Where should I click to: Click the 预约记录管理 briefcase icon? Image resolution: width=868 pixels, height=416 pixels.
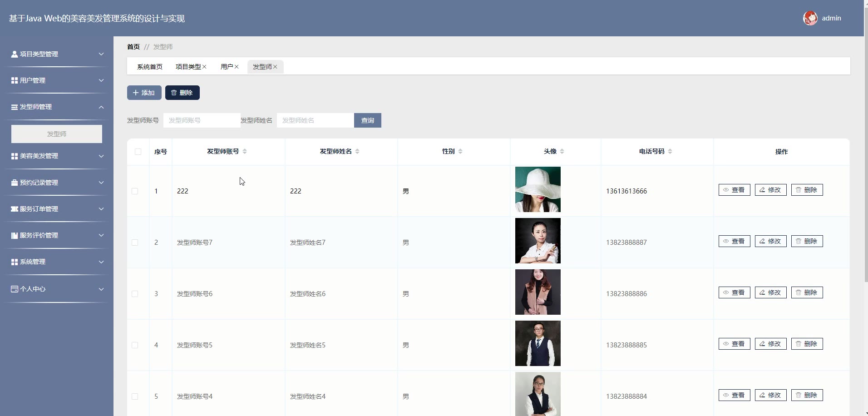coord(15,183)
